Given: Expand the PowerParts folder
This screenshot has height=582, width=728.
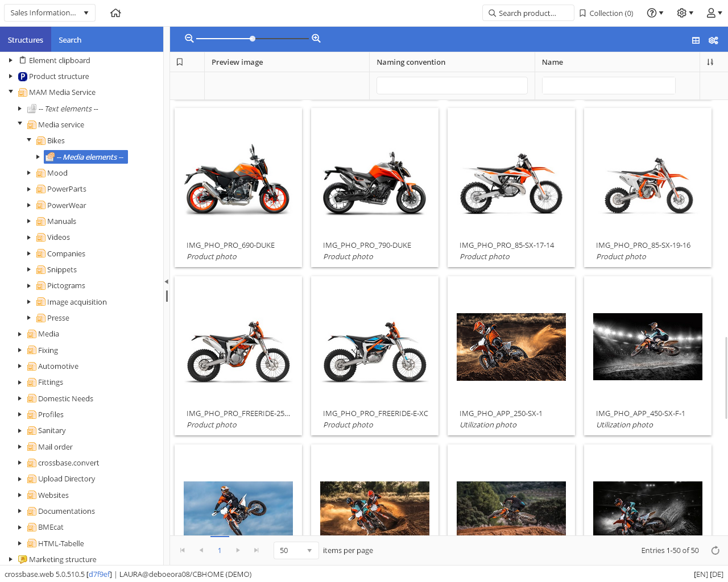Looking at the screenshot, I should click(x=29, y=189).
